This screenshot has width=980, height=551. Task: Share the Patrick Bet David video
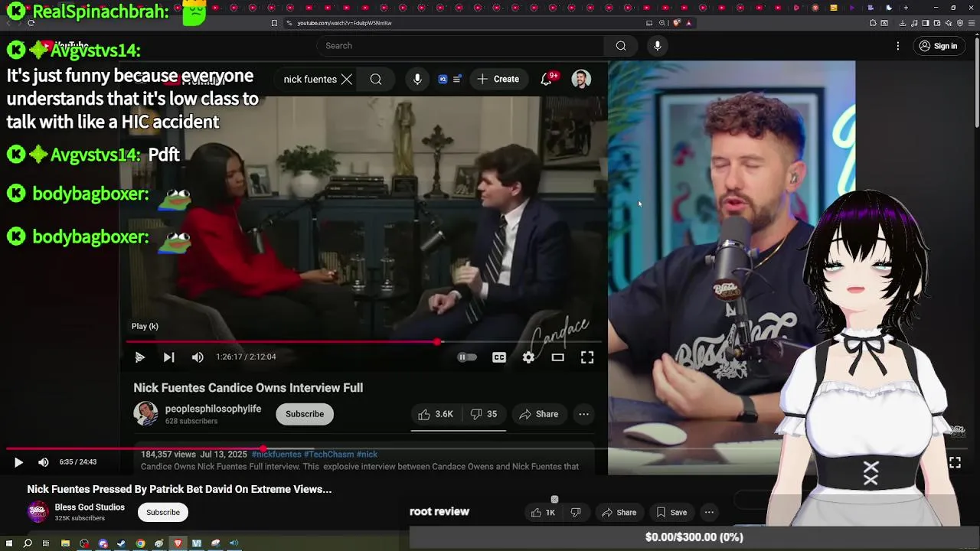coord(619,513)
